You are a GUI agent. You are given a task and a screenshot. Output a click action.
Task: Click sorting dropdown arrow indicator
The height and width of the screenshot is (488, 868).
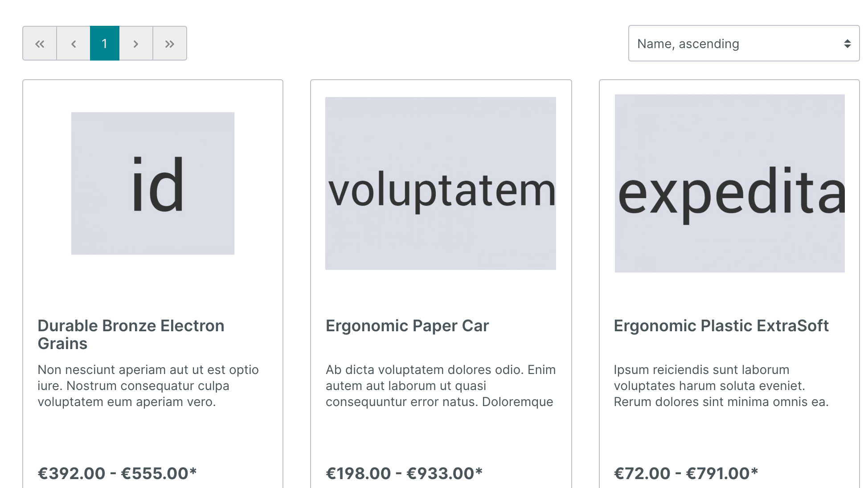(x=847, y=44)
